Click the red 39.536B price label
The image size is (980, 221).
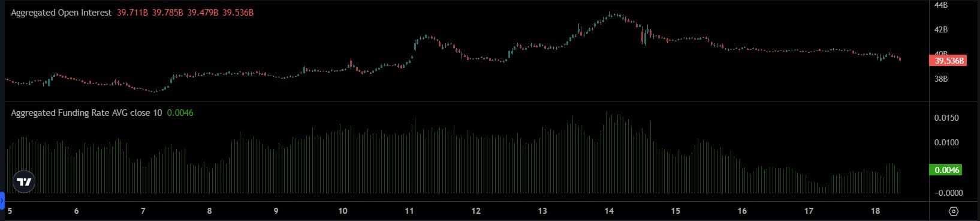click(948, 61)
